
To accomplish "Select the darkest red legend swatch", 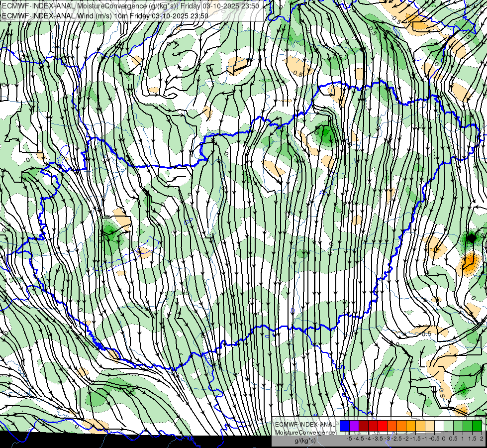I will [364, 426].
